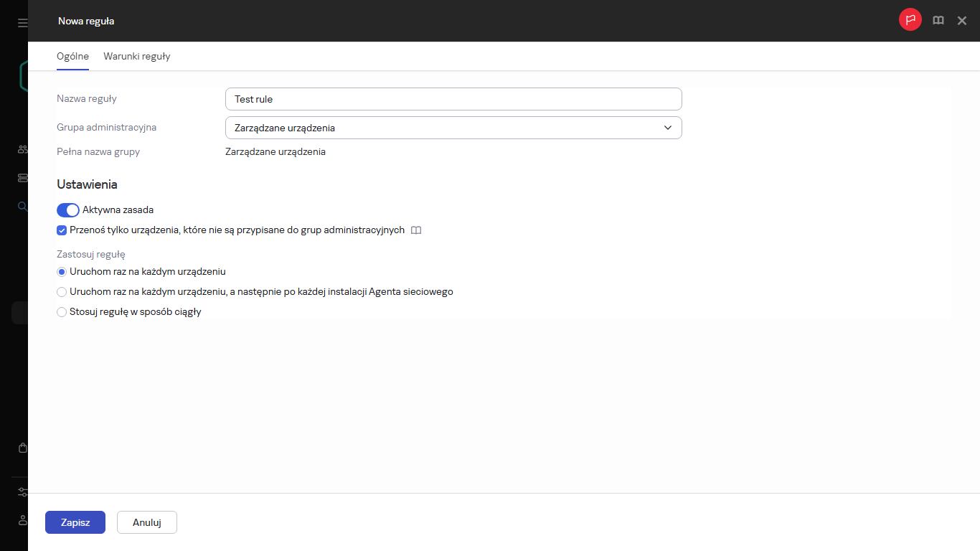Click the magnifier search icon in sidebar
The image size is (980, 551).
click(x=22, y=207)
